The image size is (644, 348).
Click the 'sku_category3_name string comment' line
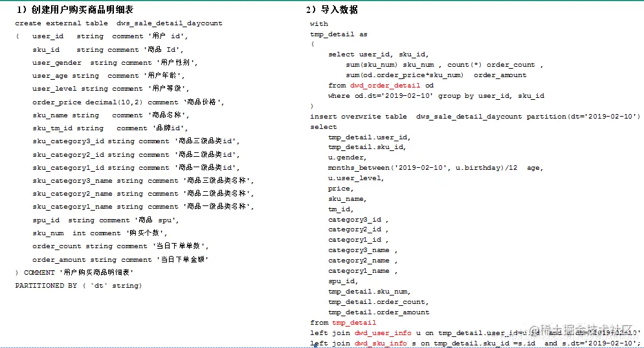click(x=143, y=181)
